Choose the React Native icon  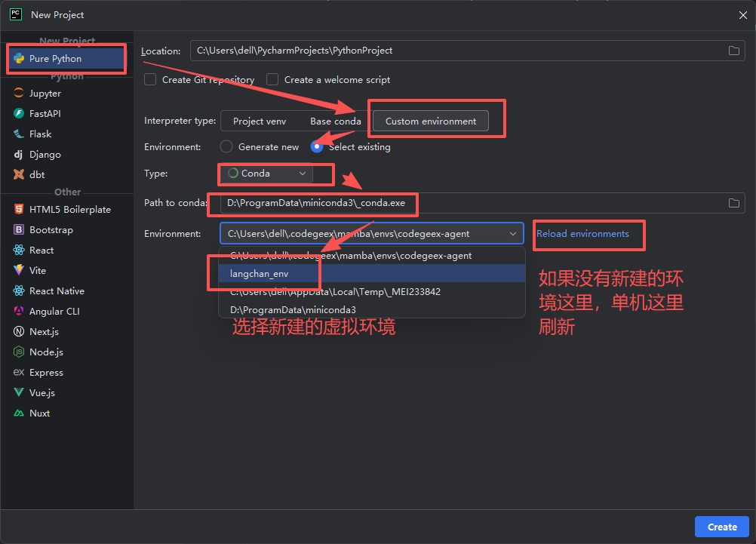point(19,290)
